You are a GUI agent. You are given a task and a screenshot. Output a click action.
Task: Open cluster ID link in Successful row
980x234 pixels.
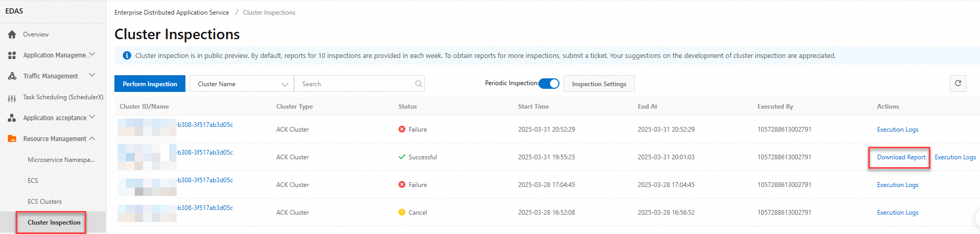pyautogui.click(x=205, y=153)
